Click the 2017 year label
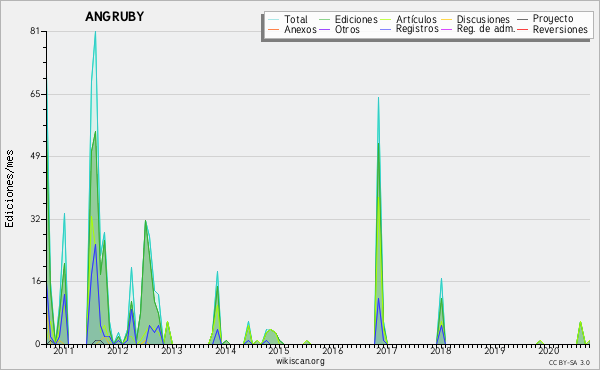The width and height of the screenshot is (600, 370). coord(387,350)
